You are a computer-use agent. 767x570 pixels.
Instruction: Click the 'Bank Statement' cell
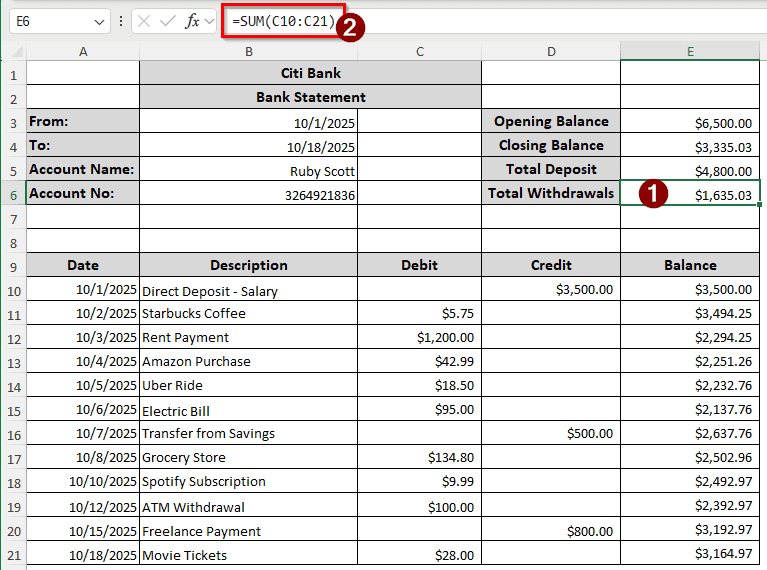pos(311,97)
